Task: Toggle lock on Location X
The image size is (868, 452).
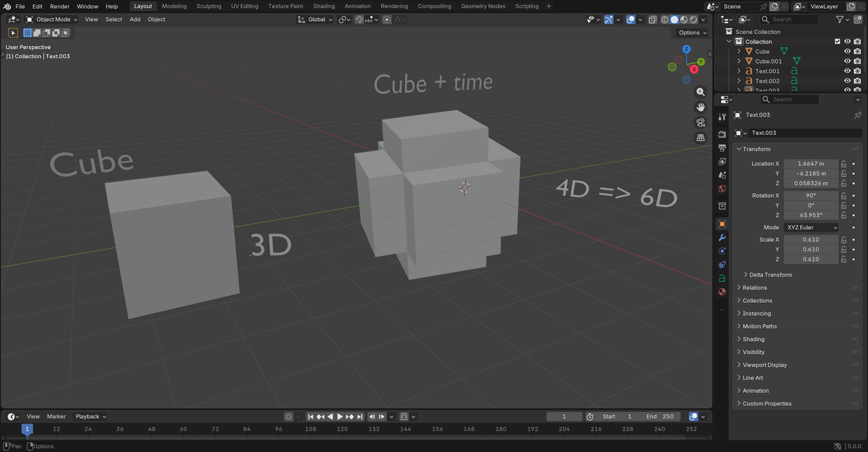Action: 844,164
